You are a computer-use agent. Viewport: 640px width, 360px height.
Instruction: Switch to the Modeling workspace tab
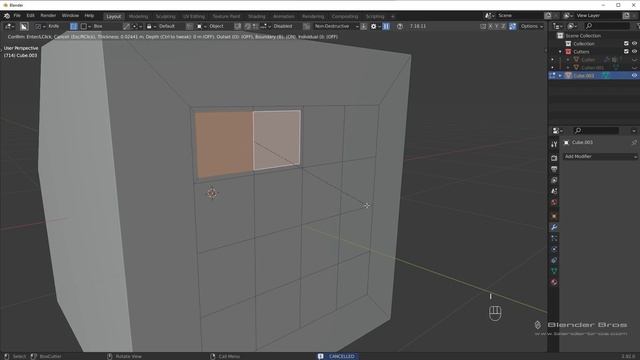click(x=138, y=16)
